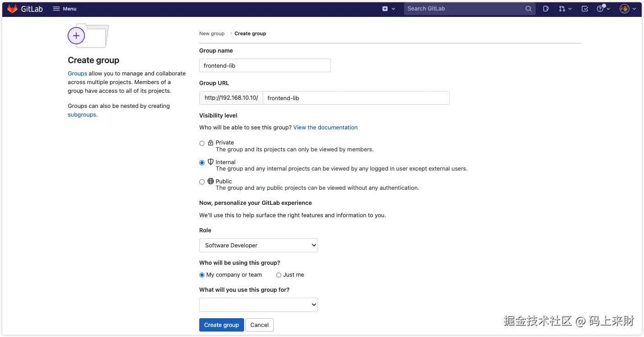Screen dimensions: 644x337
Task: Click the GitLab fox logo
Action: [x=12, y=9]
